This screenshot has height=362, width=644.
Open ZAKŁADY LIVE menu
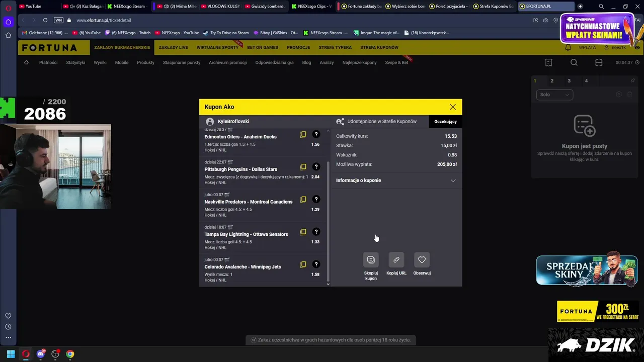[173, 48]
